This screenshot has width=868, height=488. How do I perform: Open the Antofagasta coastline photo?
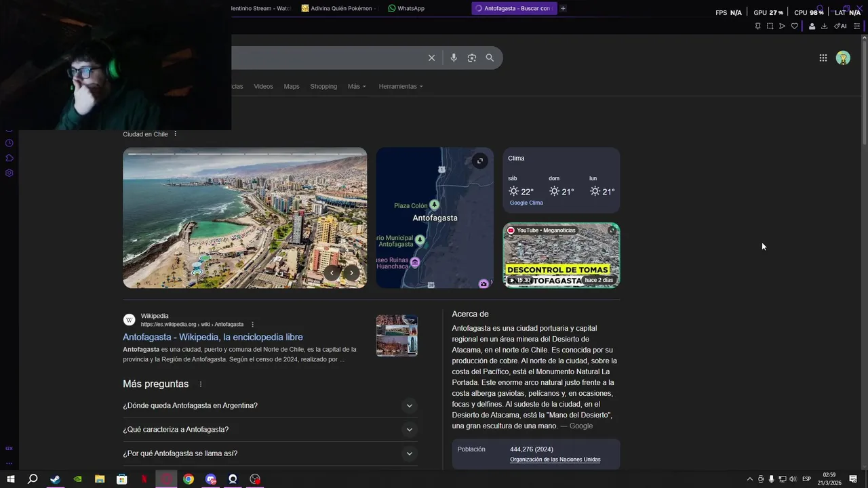tap(245, 218)
